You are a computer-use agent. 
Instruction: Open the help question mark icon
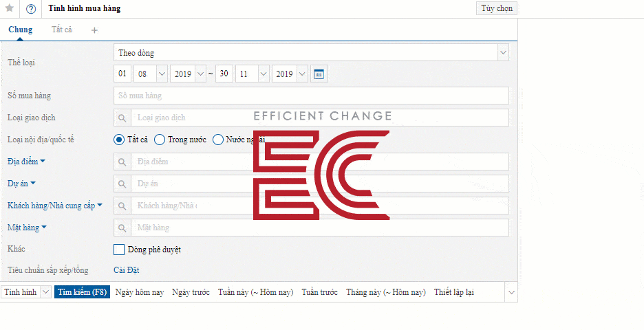31,9
